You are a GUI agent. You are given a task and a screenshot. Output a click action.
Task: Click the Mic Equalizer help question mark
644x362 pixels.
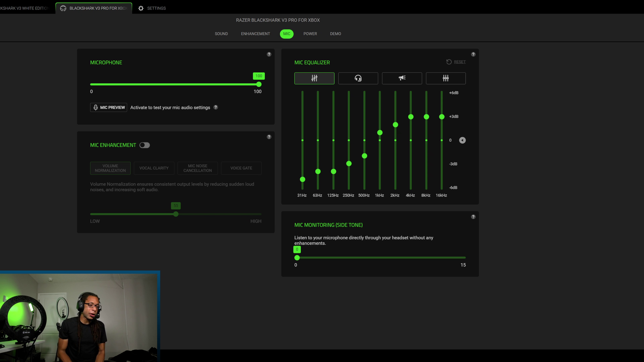pyautogui.click(x=473, y=54)
